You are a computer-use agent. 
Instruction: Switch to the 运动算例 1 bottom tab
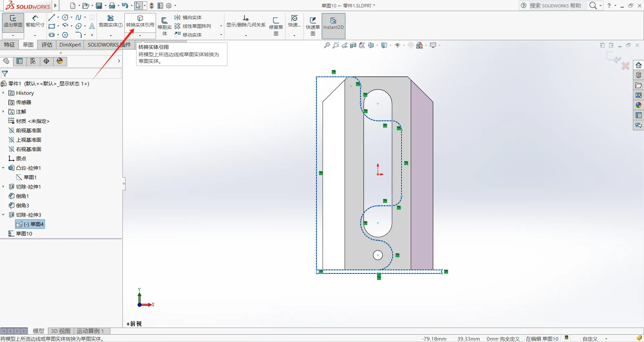pos(90,331)
